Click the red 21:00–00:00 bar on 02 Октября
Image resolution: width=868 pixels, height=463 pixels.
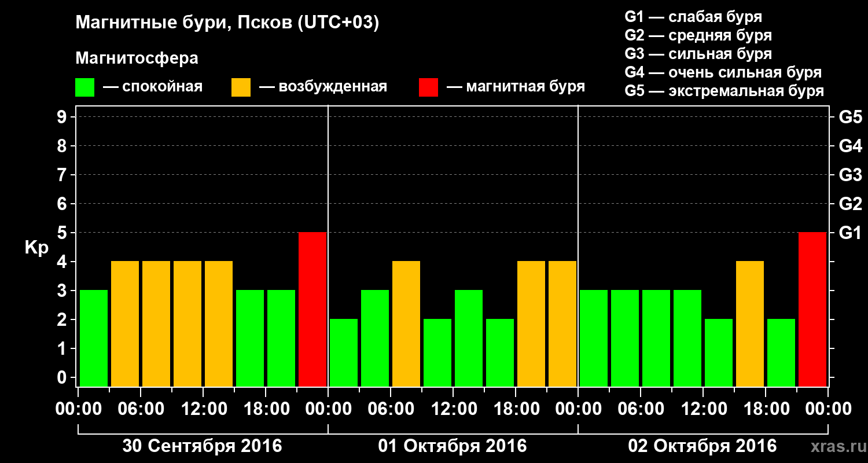click(812, 309)
